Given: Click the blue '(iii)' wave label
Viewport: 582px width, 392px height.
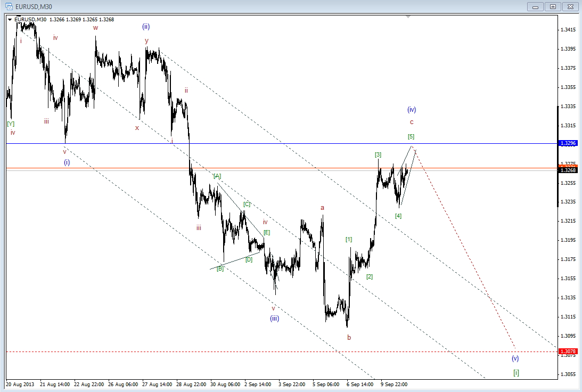Looking at the screenshot, I should point(275,318).
